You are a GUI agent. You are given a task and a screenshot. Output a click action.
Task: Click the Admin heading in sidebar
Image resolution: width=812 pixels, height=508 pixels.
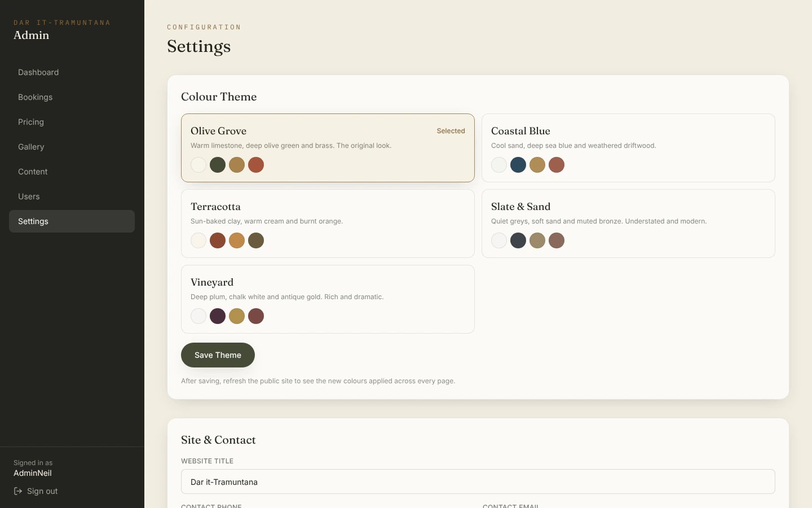pyautogui.click(x=32, y=35)
